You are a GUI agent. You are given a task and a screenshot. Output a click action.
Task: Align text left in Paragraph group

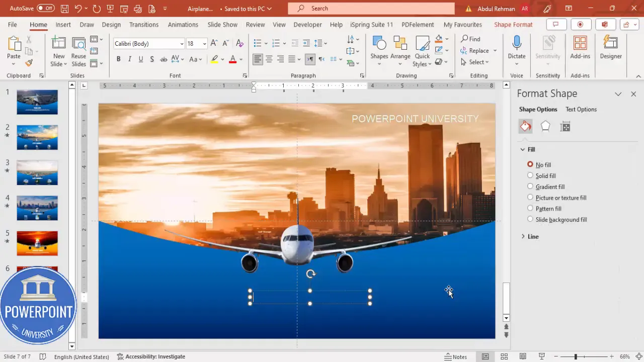pos(258,59)
